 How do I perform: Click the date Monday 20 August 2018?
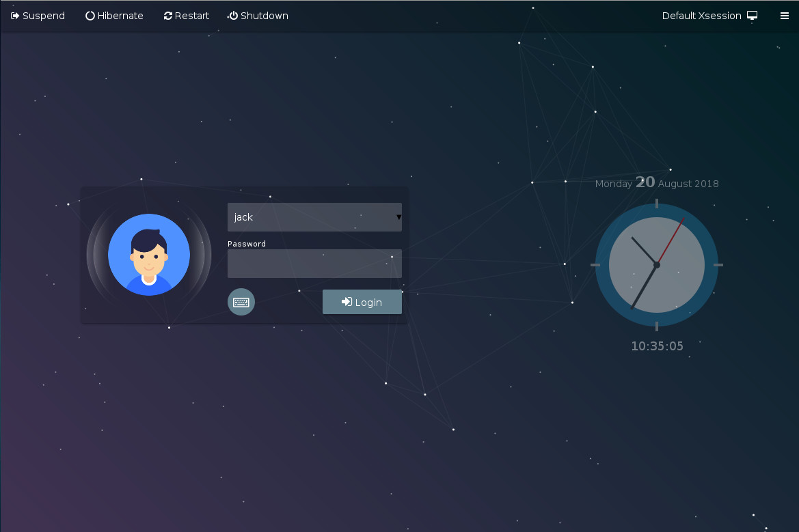tap(657, 183)
